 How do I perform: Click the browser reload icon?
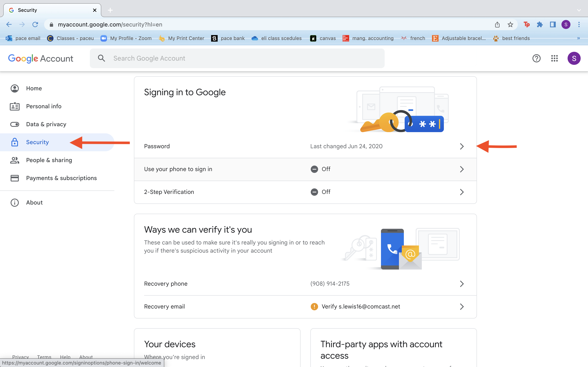(35, 24)
